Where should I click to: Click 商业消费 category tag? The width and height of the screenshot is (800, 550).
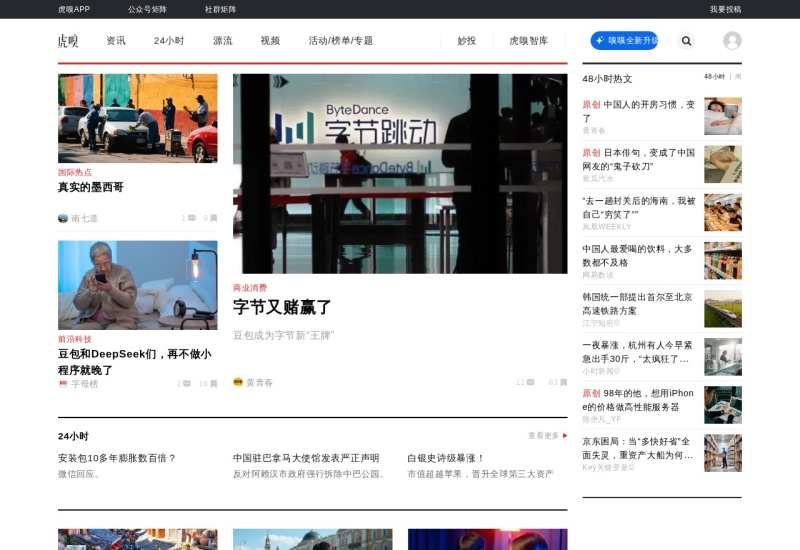coord(249,288)
